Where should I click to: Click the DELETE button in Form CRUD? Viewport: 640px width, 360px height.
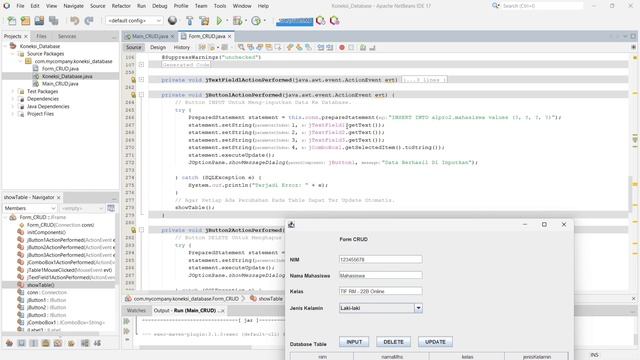tap(393, 342)
